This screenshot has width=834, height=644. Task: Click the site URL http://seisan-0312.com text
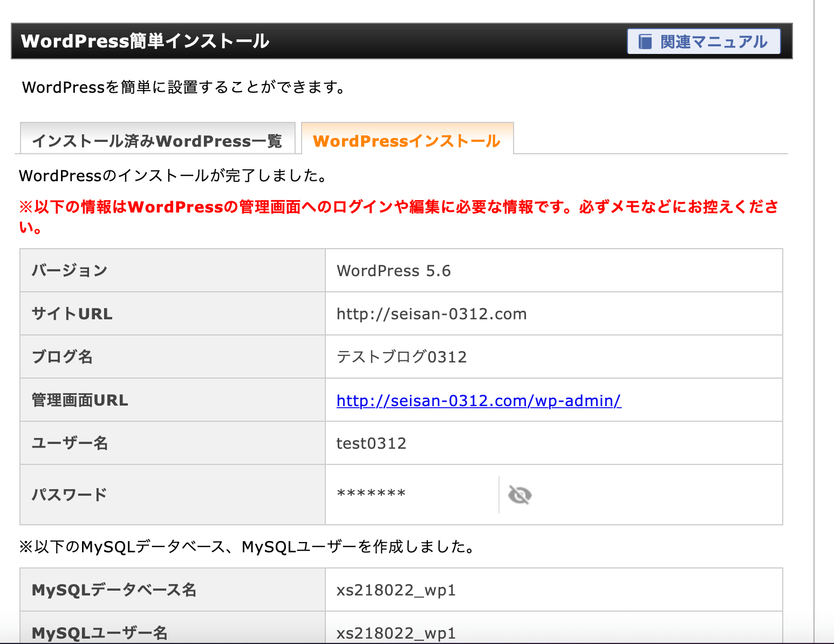click(431, 314)
